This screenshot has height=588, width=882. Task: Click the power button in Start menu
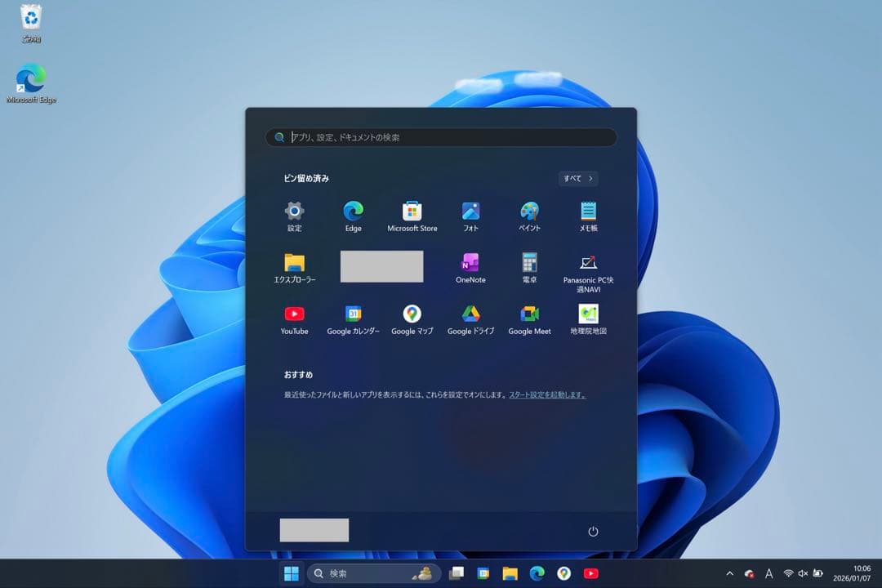coord(593,532)
